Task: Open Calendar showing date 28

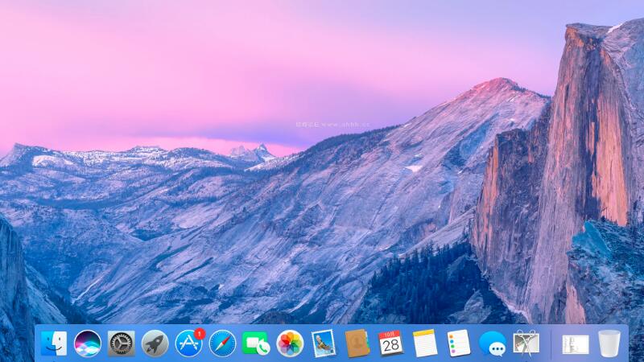Action: point(390,343)
